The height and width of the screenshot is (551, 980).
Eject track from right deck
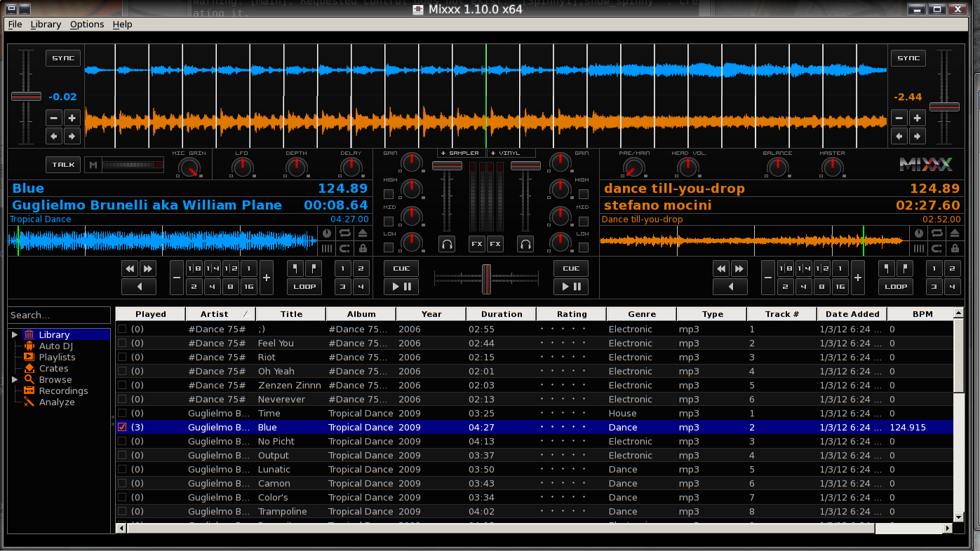click(955, 233)
